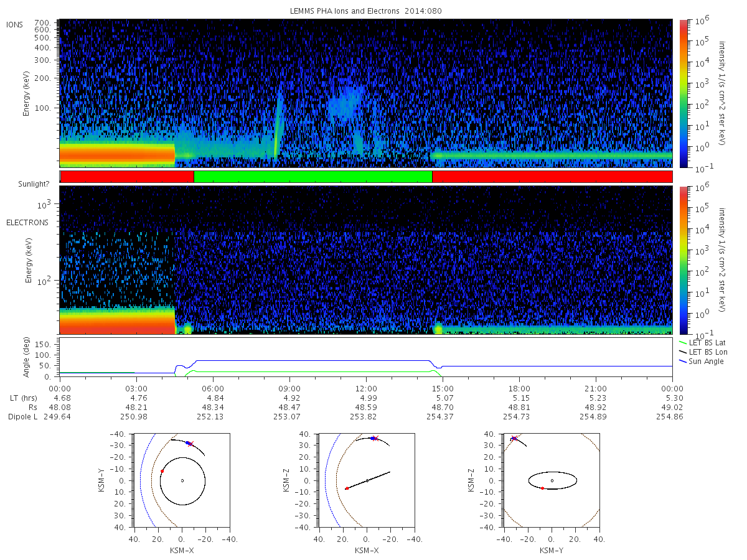
Task: Click the ions intensity colorbar
Action: [683, 93]
